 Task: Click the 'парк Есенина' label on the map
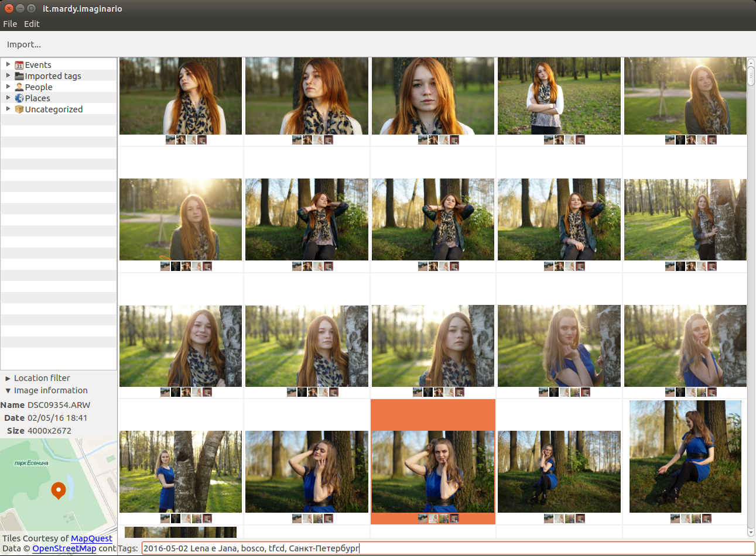pos(32,463)
